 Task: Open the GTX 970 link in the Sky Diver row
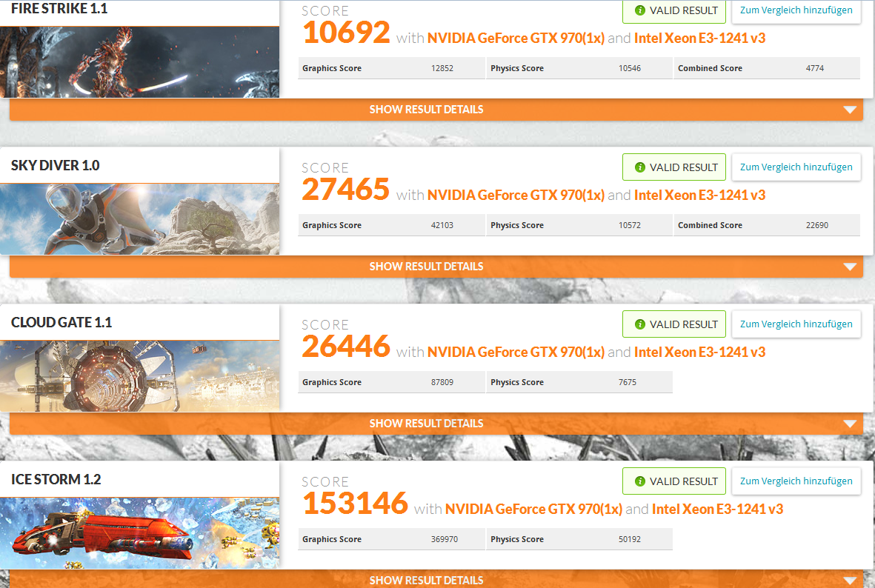pos(516,196)
